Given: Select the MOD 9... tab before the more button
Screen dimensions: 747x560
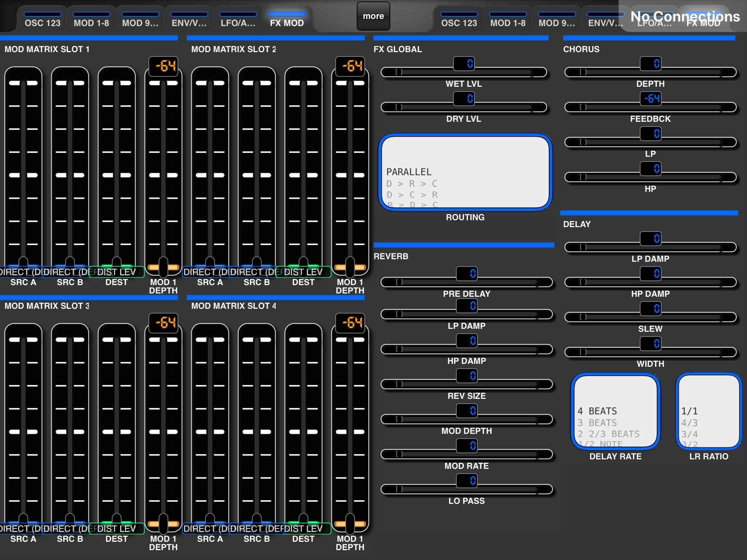Looking at the screenshot, I should pos(140,20).
